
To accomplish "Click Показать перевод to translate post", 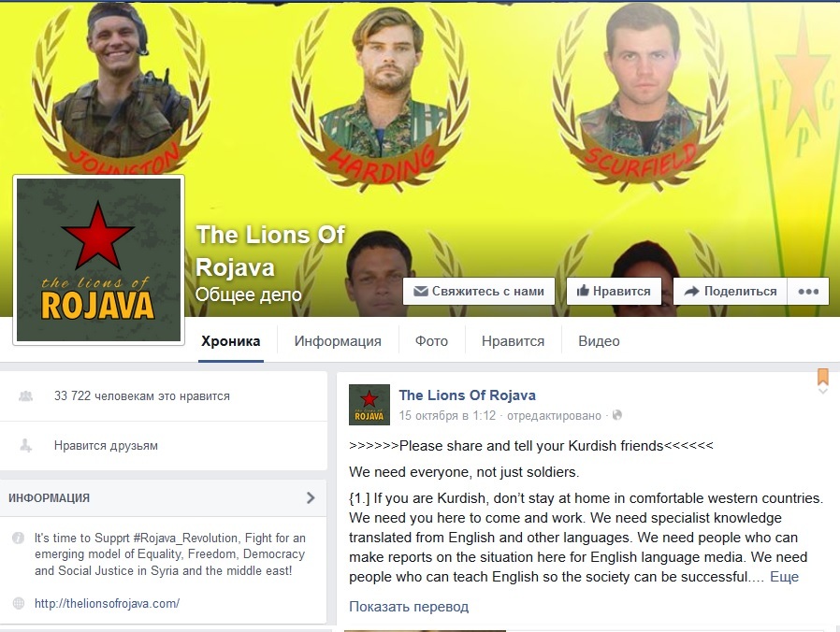I will tap(409, 607).
